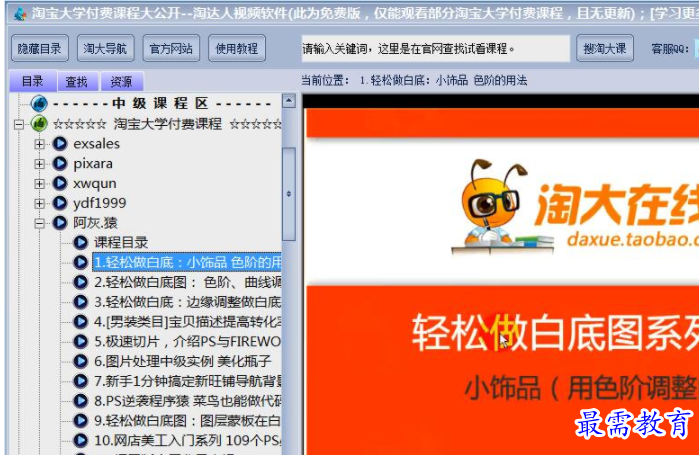Viewport: 699px width, 455px height.
Task: Switch to the 查找 tab
Action: tap(77, 82)
